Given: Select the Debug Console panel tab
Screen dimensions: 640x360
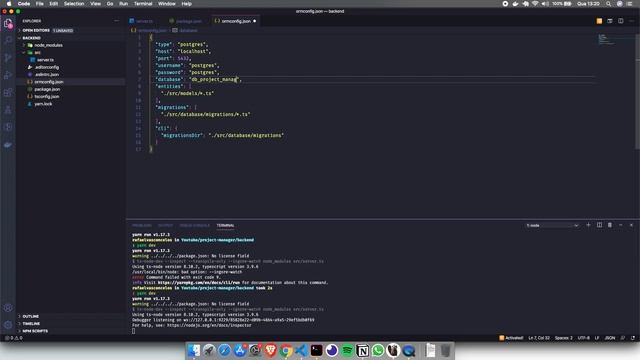Looking at the screenshot, I should [194, 225].
